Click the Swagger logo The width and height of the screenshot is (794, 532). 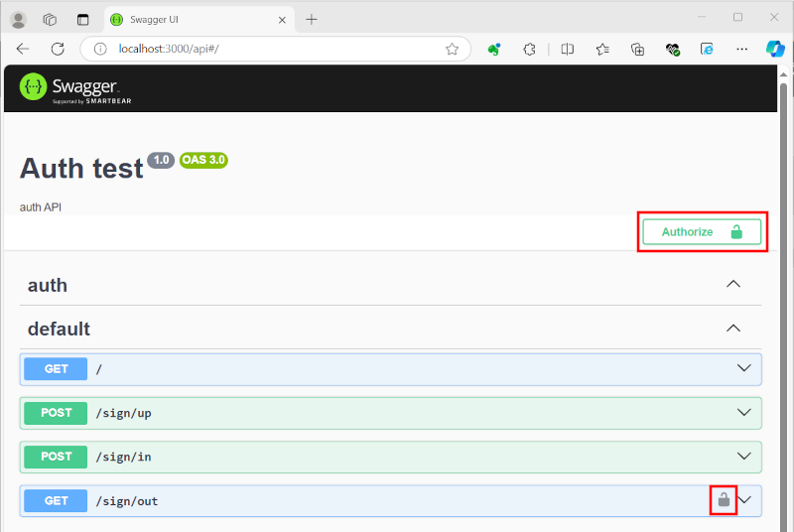coord(75,88)
